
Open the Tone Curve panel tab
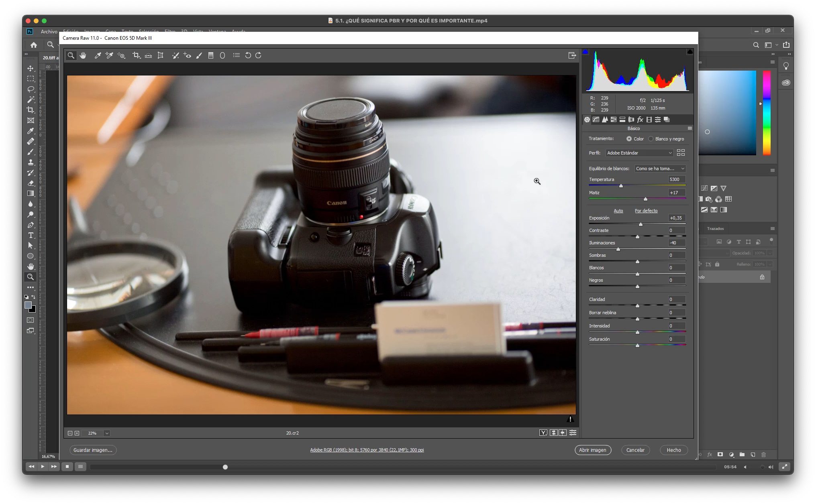point(596,120)
